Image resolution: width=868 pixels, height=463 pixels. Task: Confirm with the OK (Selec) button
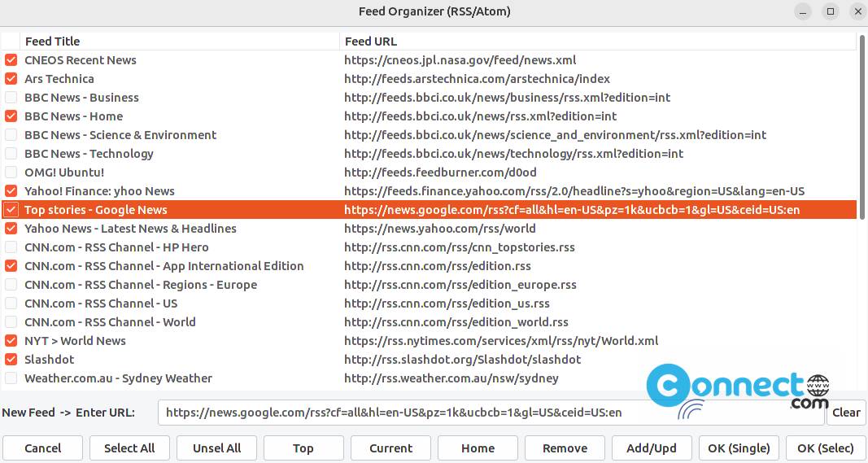tap(826, 448)
